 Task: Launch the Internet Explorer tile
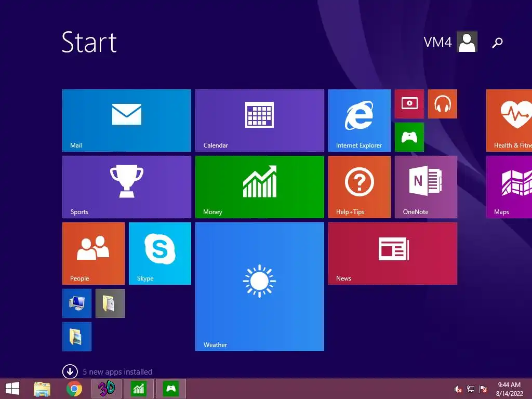(x=360, y=121)
